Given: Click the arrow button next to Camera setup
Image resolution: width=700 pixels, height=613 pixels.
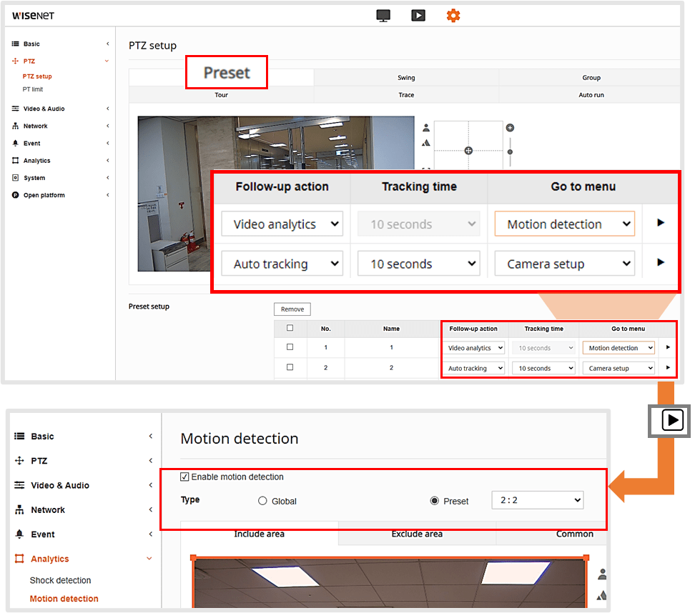Looking at the screenshot, I should coord(659,263).
